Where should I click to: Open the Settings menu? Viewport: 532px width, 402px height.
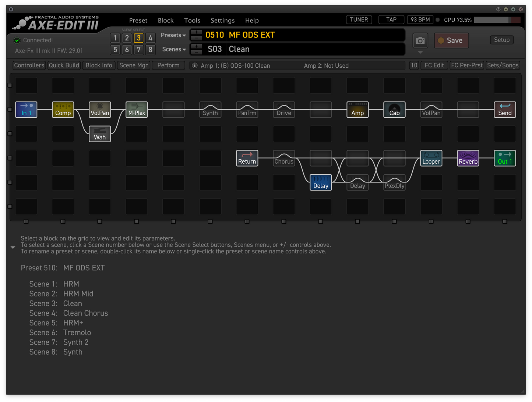[222, 21]
